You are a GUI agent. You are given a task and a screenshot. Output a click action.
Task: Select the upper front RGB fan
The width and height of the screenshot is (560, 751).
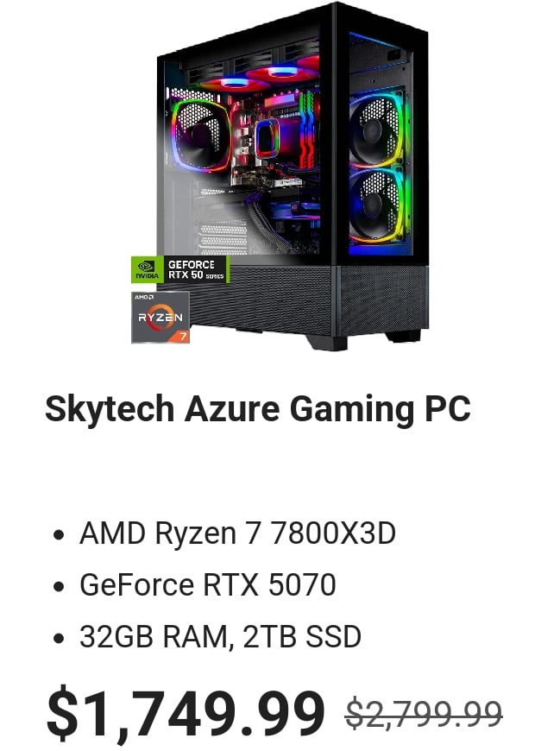click(x=377, y=128)
